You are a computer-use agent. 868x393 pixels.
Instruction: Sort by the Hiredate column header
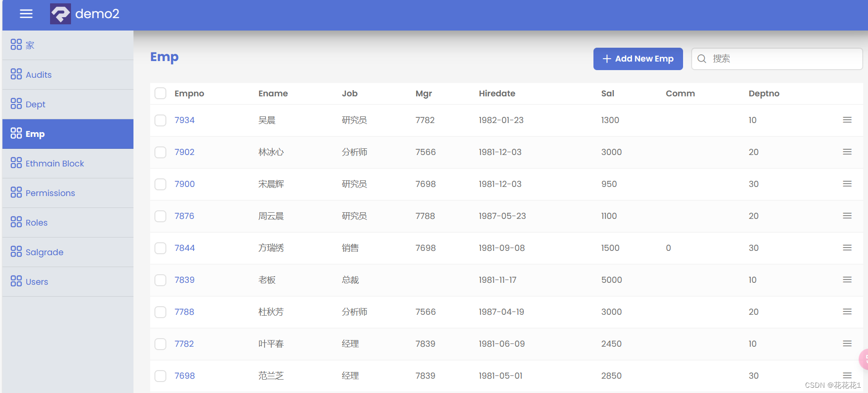coord(497,93)
